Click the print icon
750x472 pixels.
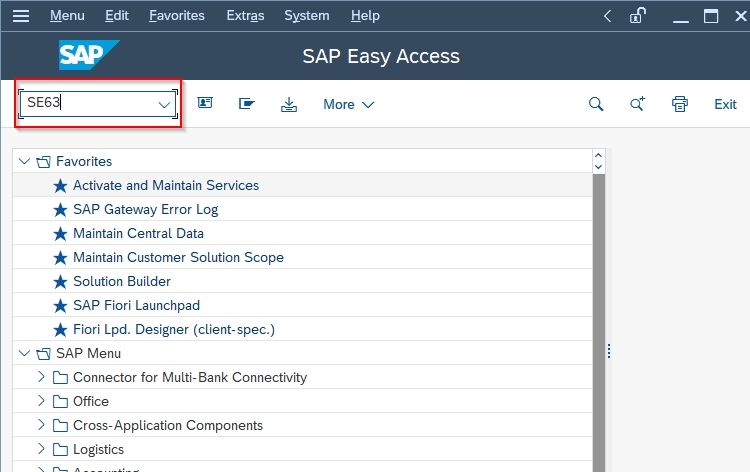pos(680,104)
